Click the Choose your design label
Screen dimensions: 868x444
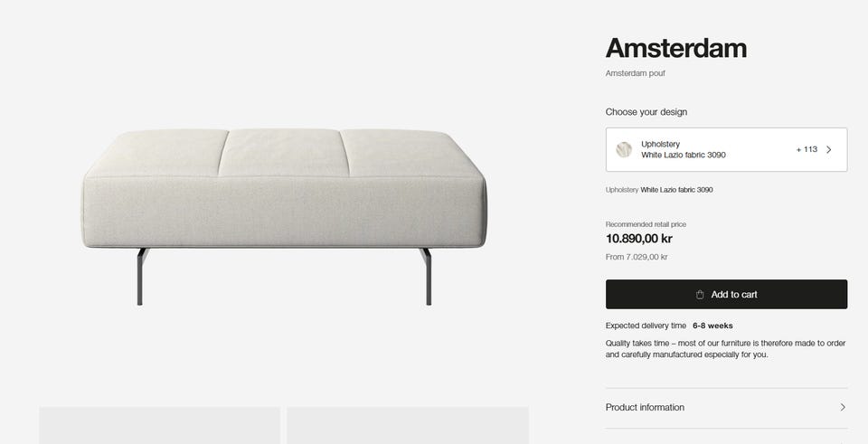pos(646,112)
